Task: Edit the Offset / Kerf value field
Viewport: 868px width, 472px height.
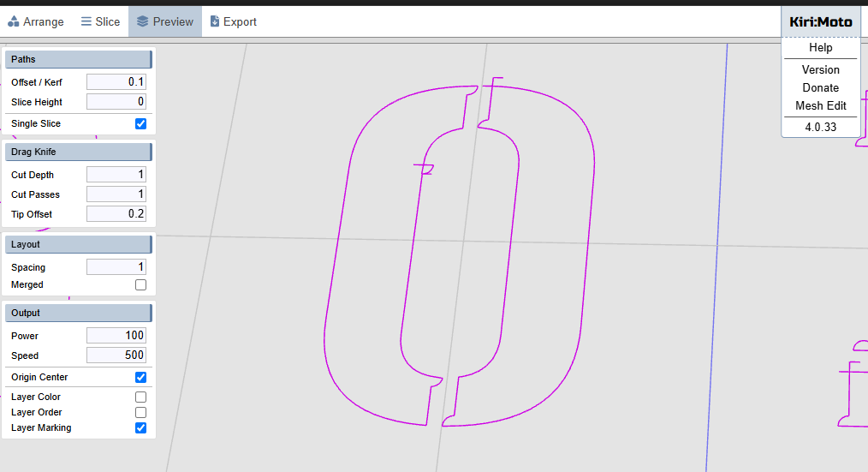Action: pos(116,82)
